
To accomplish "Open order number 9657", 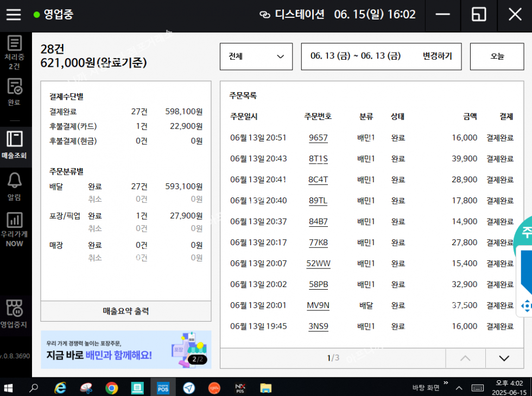I will (x=318, y=138).
